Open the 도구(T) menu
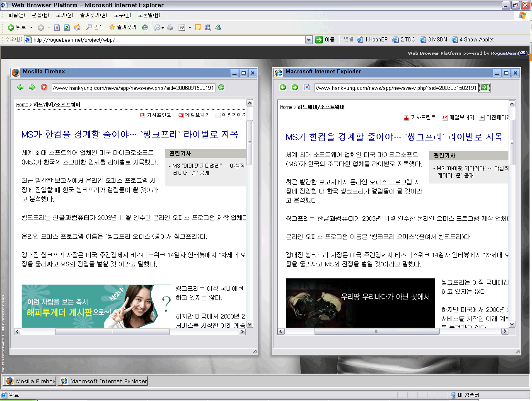Screen dimensions: 532x401 122,15
